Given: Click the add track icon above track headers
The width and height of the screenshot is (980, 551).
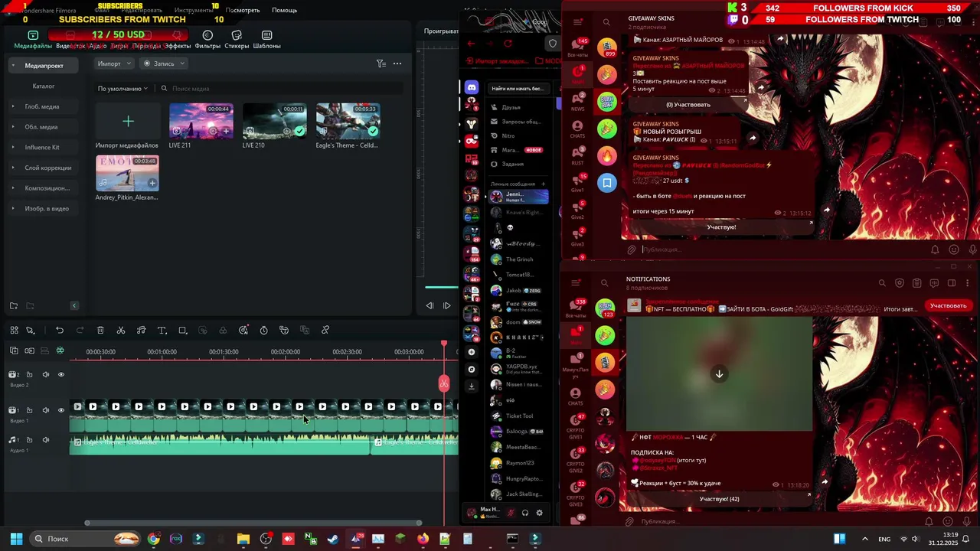Looking at the screenshot, I should tap(14, 351).
